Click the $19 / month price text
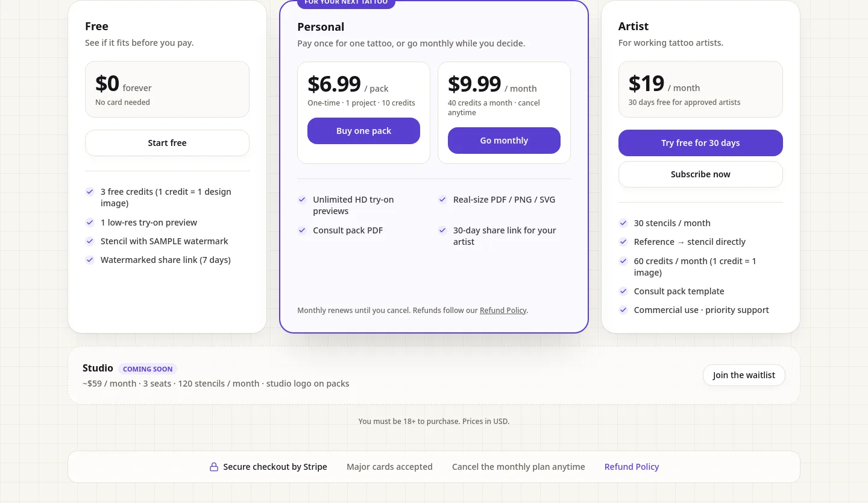 coord(664,84)
